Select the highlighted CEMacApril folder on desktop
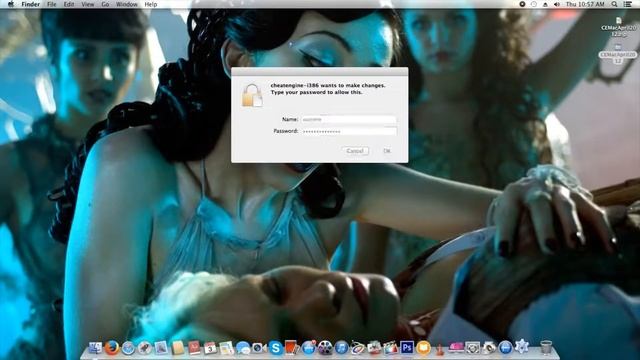The height and width of the screenshot is (360, 640). (618, 54)
